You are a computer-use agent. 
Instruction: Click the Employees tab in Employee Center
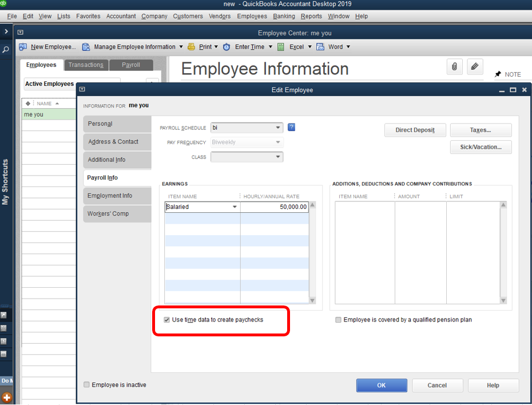[x=41, y=65]
